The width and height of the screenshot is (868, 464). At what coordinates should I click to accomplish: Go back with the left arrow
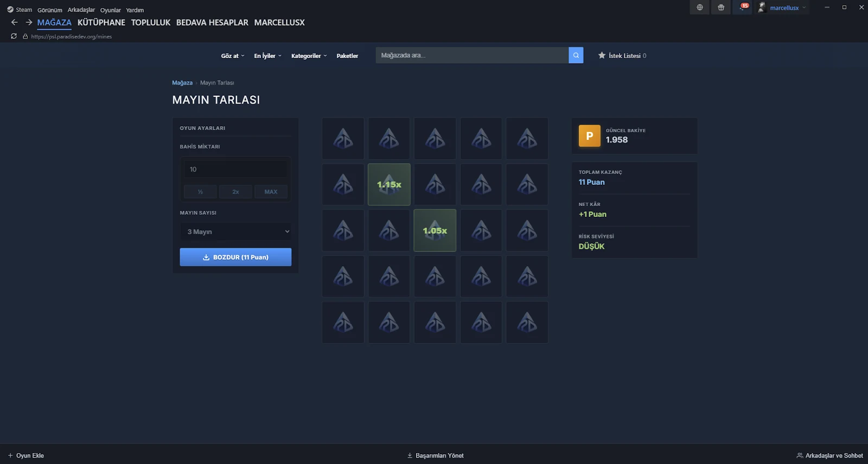[15, 22]
